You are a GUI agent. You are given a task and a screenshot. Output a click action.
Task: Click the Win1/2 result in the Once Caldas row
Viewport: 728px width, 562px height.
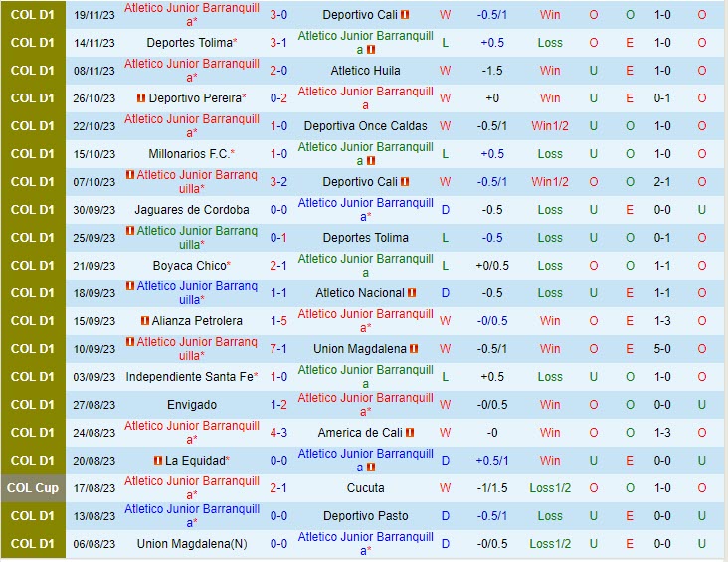pos(550,126)
